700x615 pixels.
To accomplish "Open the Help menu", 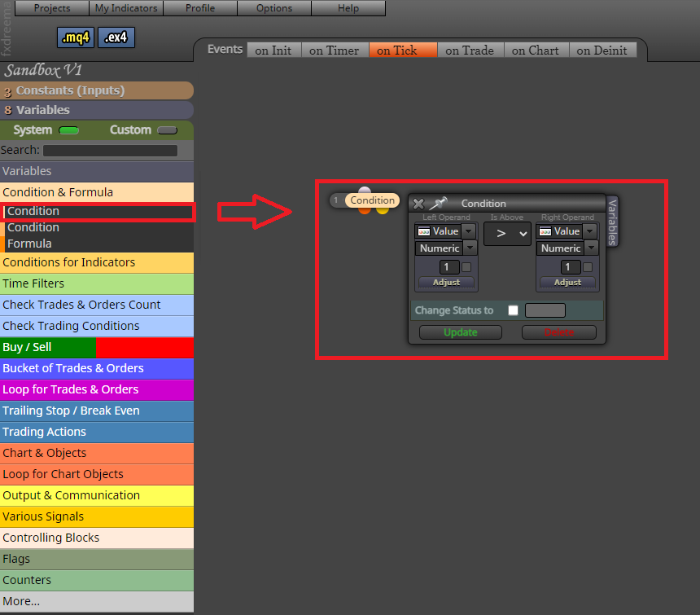I will tap(348, 8).
